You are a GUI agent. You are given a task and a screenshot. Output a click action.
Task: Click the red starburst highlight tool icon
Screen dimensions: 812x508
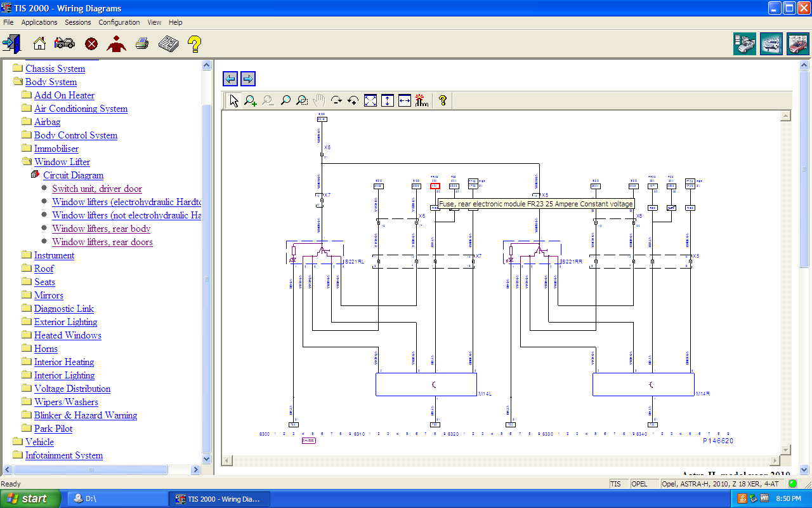(422, 100)
